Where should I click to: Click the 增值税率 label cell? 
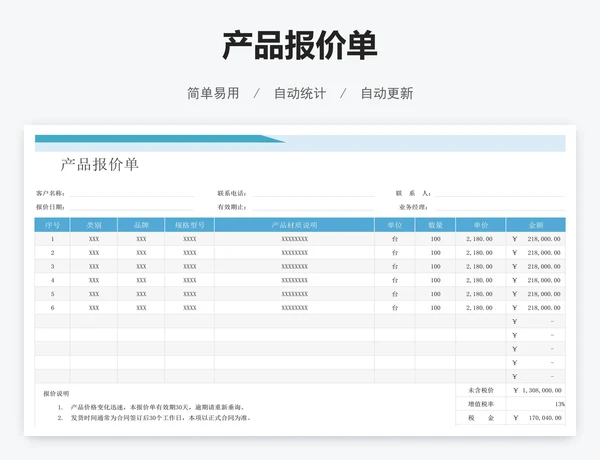(481, 404)
